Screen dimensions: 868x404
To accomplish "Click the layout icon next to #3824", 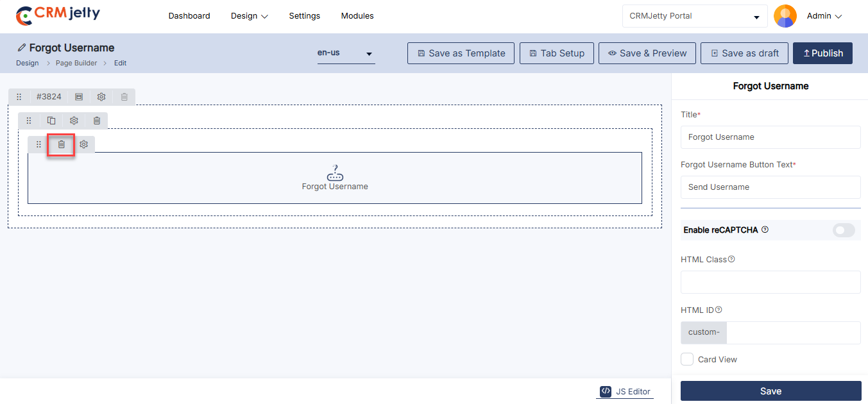I will tap(79, 97).
